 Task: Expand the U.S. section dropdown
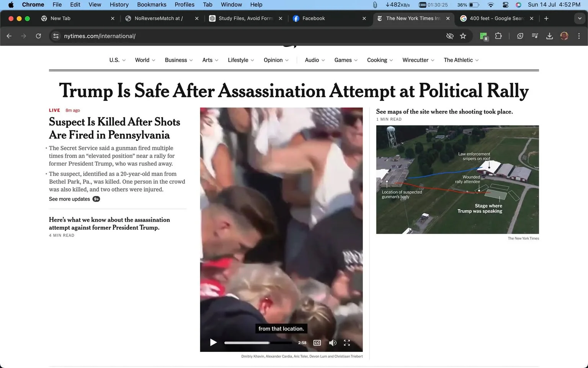point(117,60)
